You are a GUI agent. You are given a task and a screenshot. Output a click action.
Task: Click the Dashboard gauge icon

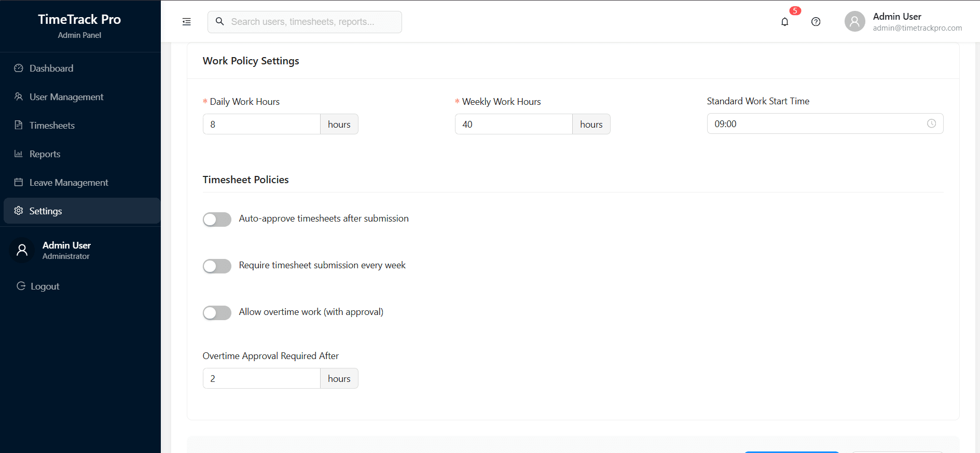coord(19,68)
